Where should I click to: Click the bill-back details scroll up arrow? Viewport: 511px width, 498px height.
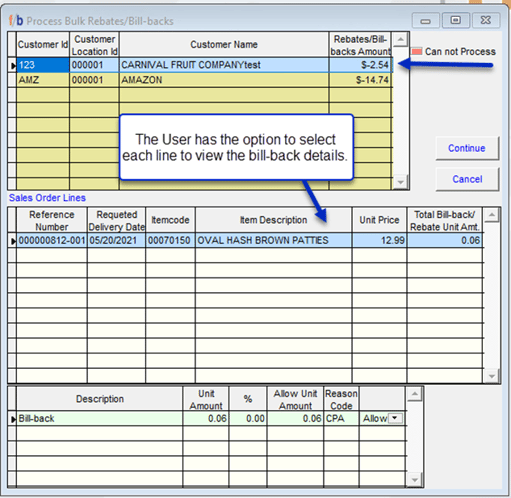[415, 394]
